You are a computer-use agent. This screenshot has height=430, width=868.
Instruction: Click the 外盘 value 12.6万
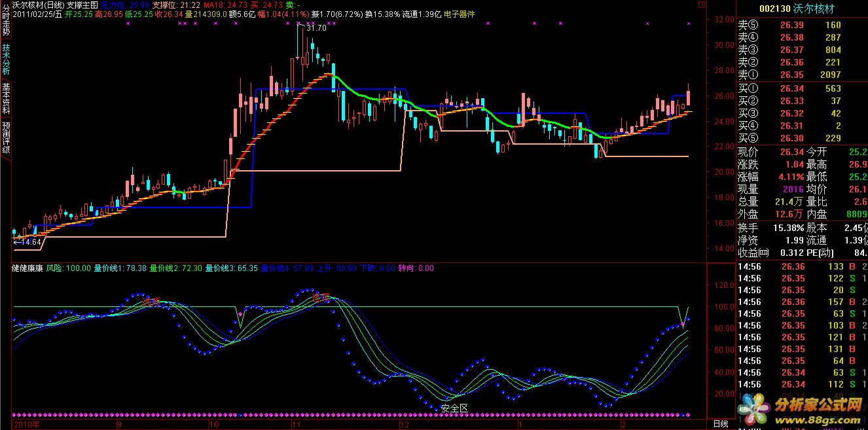coord(789,214)
